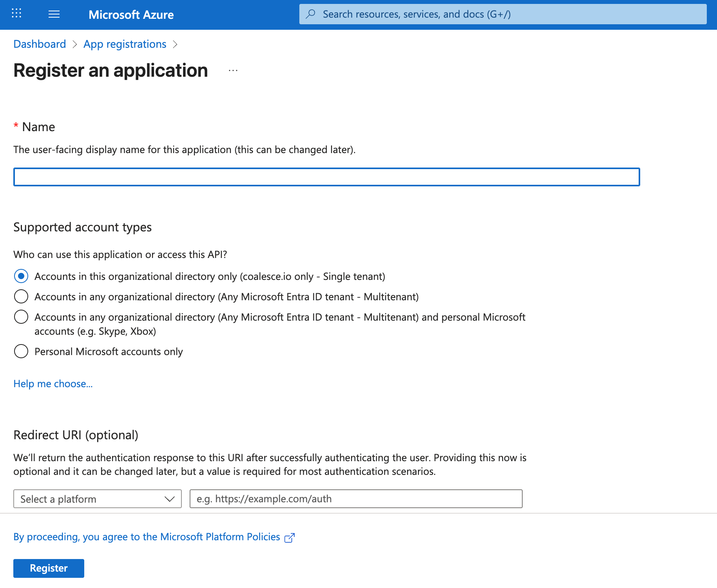Open the Select a platform dropdown

pyautogui.click(x=90, y=499)
